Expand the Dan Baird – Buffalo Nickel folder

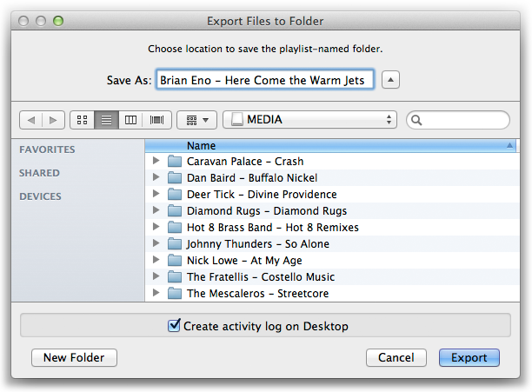[x=156, y=177]
